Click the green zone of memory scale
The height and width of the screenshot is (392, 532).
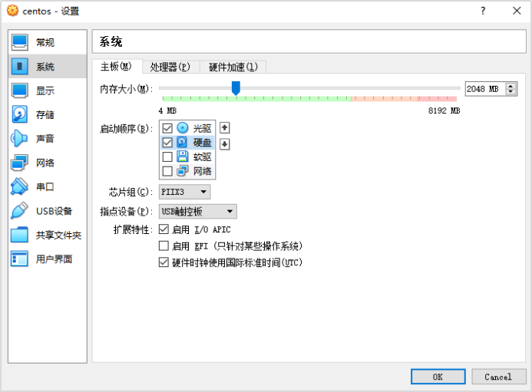(256, 99)
